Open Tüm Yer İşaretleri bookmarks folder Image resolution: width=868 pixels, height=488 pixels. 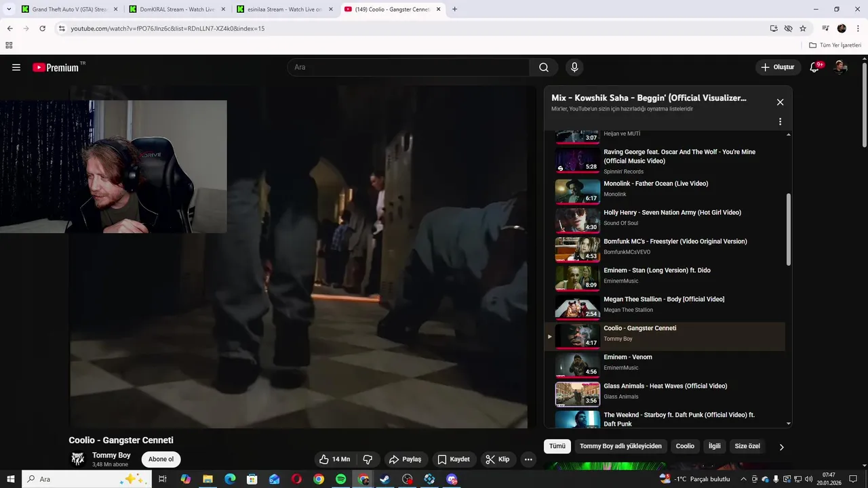point(835,45)
